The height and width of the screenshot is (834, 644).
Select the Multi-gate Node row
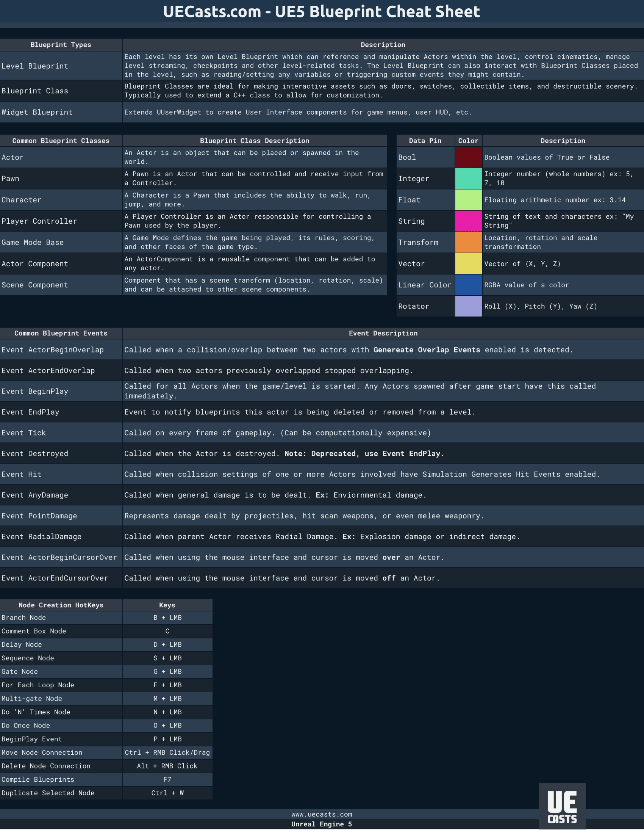point(106,699)
